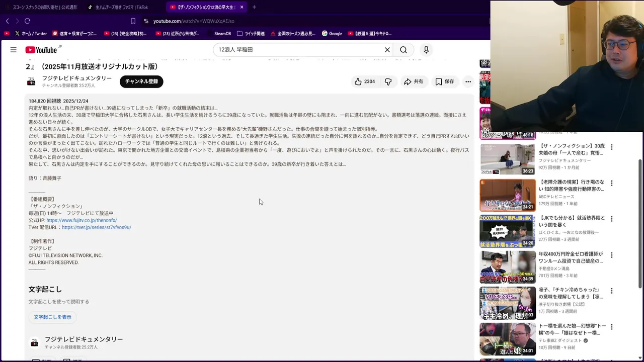Save video with 保存 button
Viewport: 644px width, 362px height.
445,81
